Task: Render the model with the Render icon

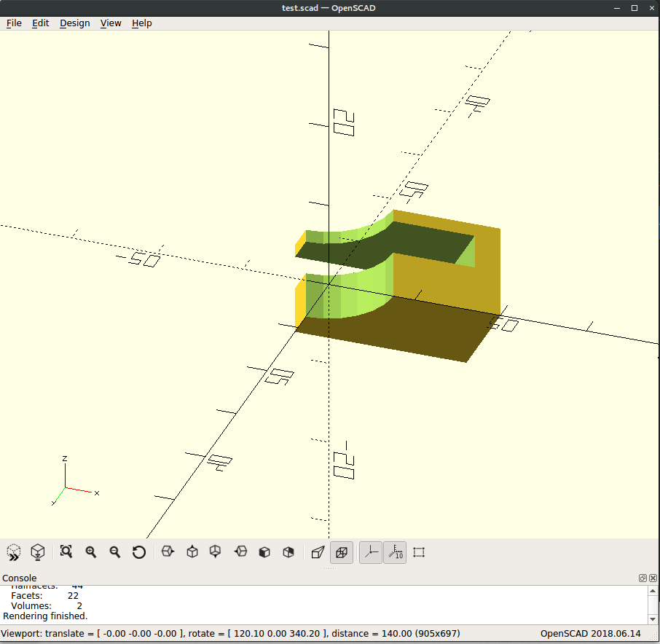Action: coord(38,552)
